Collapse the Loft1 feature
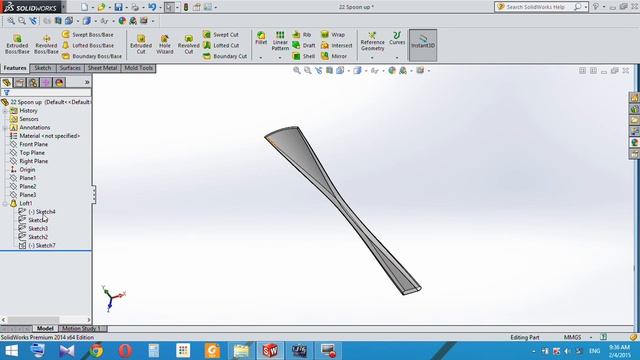 [x=5, y=203]
